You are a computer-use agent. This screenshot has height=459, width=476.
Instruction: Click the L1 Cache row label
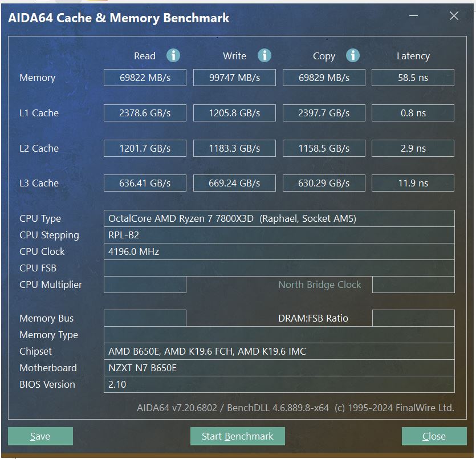[39, 113]
